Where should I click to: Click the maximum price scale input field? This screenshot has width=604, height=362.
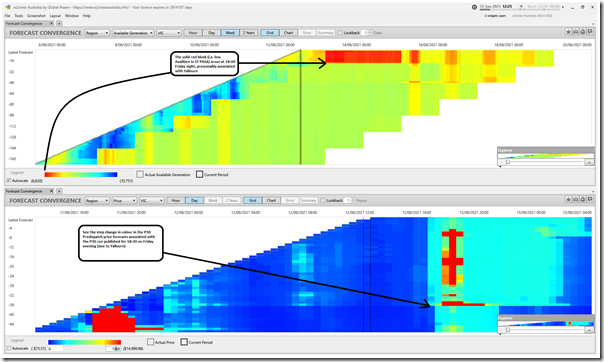[x=114, y=349]
